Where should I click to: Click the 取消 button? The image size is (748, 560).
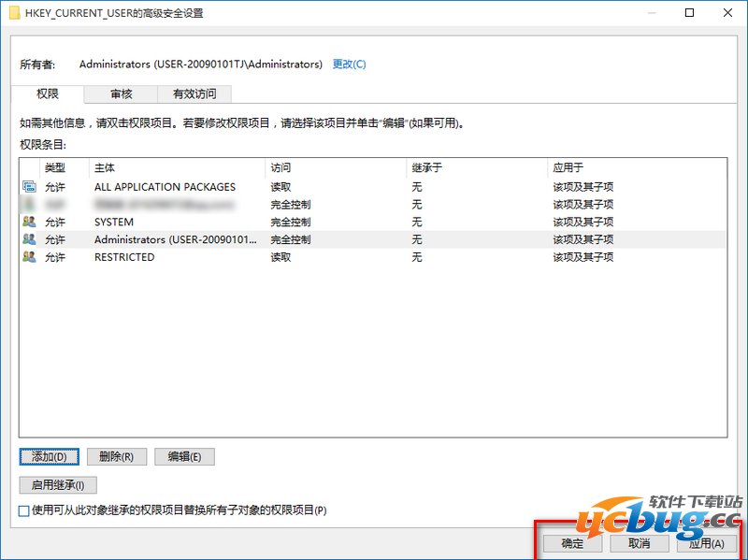(639, 543)
